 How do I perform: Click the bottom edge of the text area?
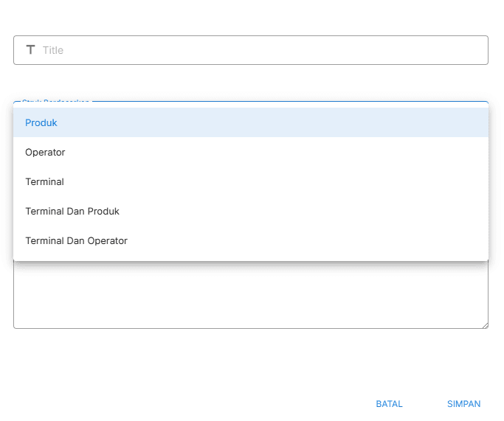coord(251,327)
